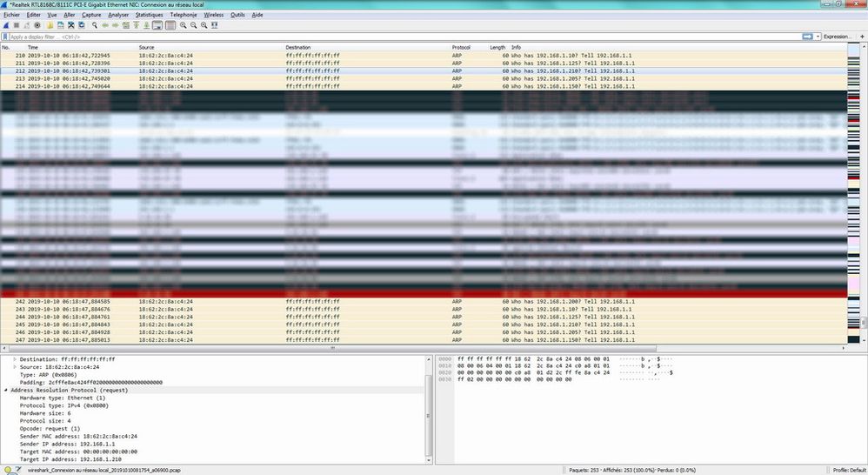The image size is (868, 475).
Task: Select packet 247 ARP row
Action: (x=424, y=340)
